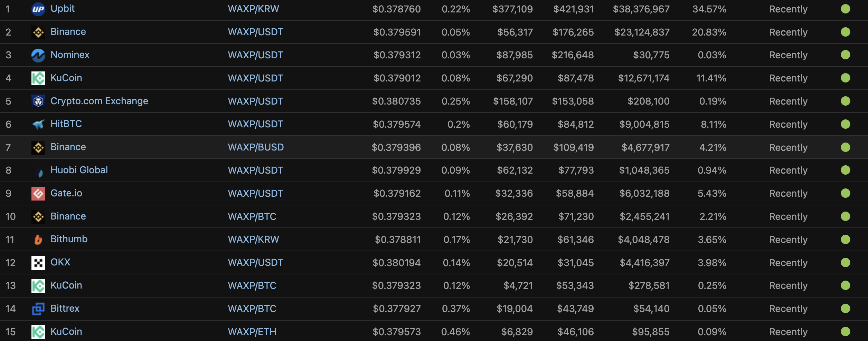The image size is (868, 341).
Task: Click the Bittrex exchange logo
Action: pyautogui.click(x=38, y=309)
